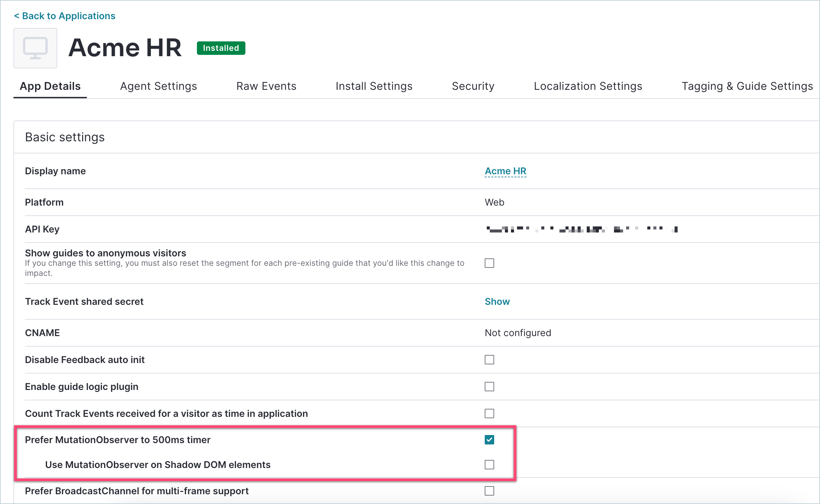820x504 pixels.
Task: Click the Acme HR page title
Action: (125, 48)
